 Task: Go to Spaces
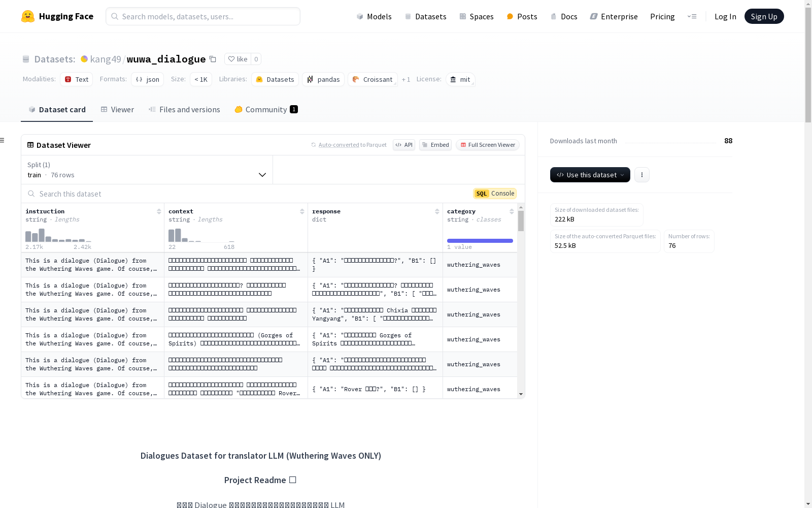coord(476,16)
